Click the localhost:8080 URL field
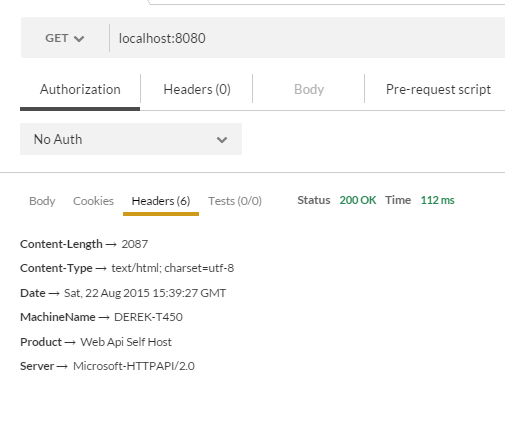 pyautogui.click(x=307, y=38)
